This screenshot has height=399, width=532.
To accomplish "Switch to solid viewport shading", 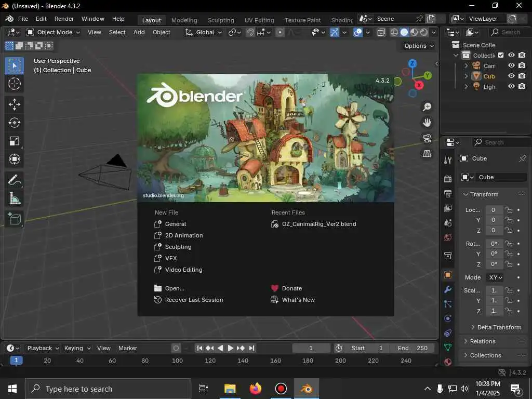I will pyautogui.click(x=404, y=33).
